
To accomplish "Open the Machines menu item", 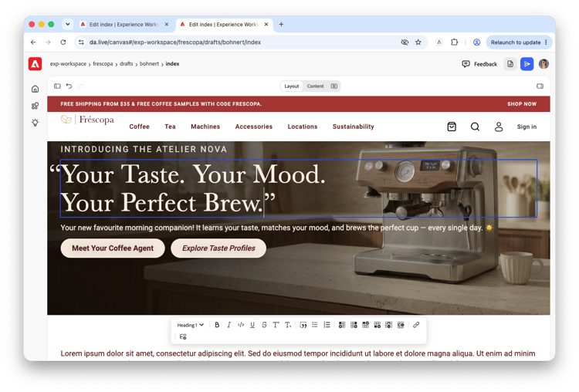I will pyautogui.click(x=205, y=127).
